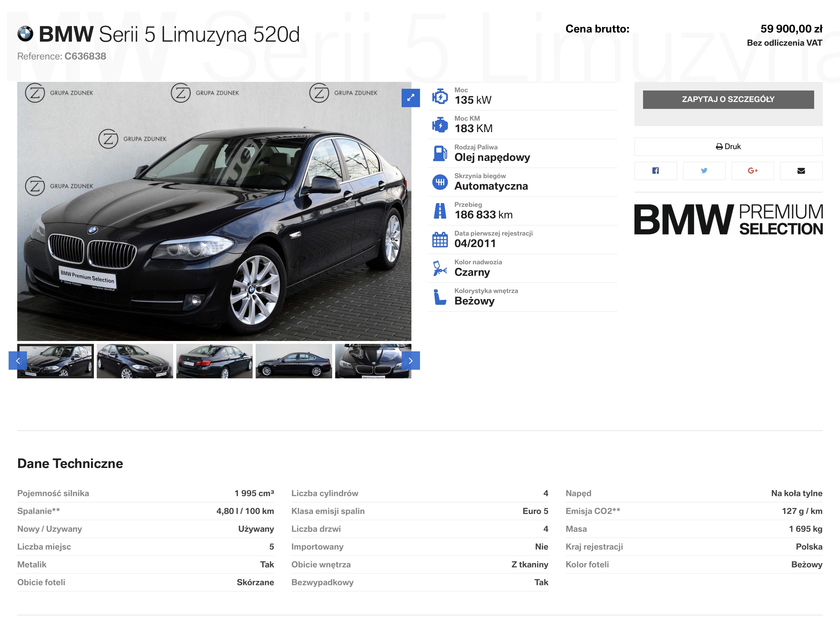Click the Importowany label
The height and width of the screenshot is (632, 840).
(318, 547)
